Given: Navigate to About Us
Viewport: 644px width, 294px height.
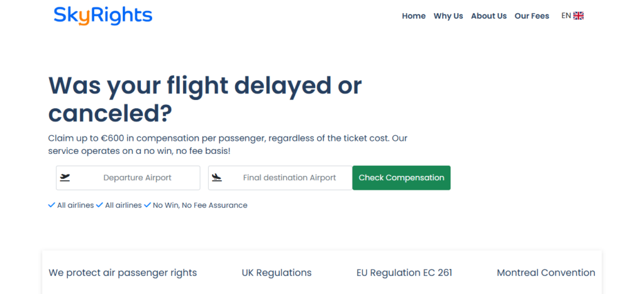Looking at the screenshot, I should click(x=489, y=16).
